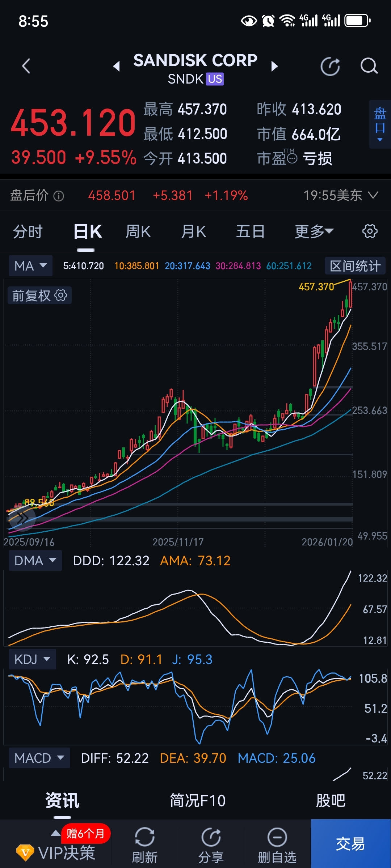Viewport: 391px width, 868px height.
Task: Tap the Wi-Fi icon in status bar
Action: coord(288,21)
